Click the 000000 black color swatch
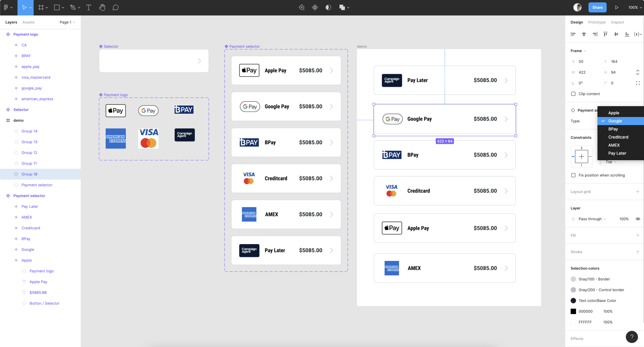Screen dimensions: 644x347 pyautogui.click(x=573, y=311)
